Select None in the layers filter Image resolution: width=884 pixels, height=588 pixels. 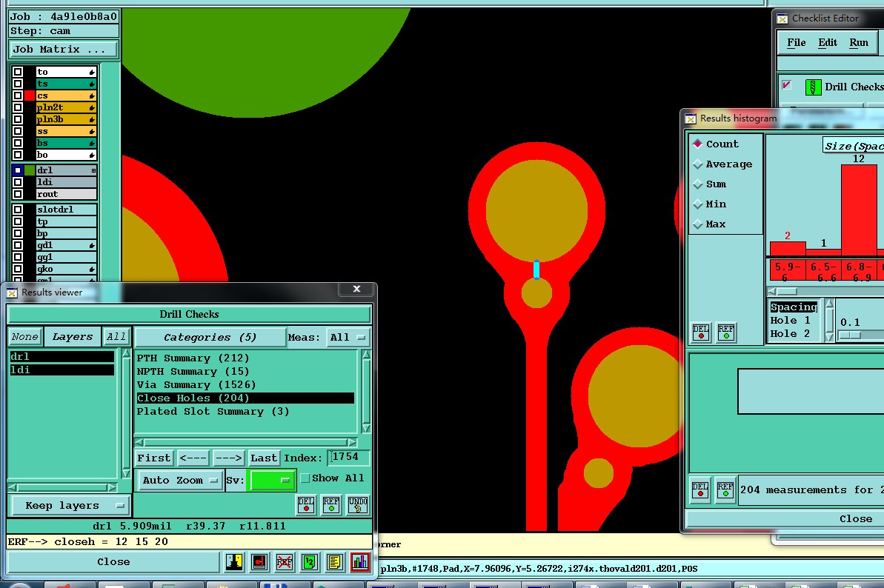coord(24,337)
